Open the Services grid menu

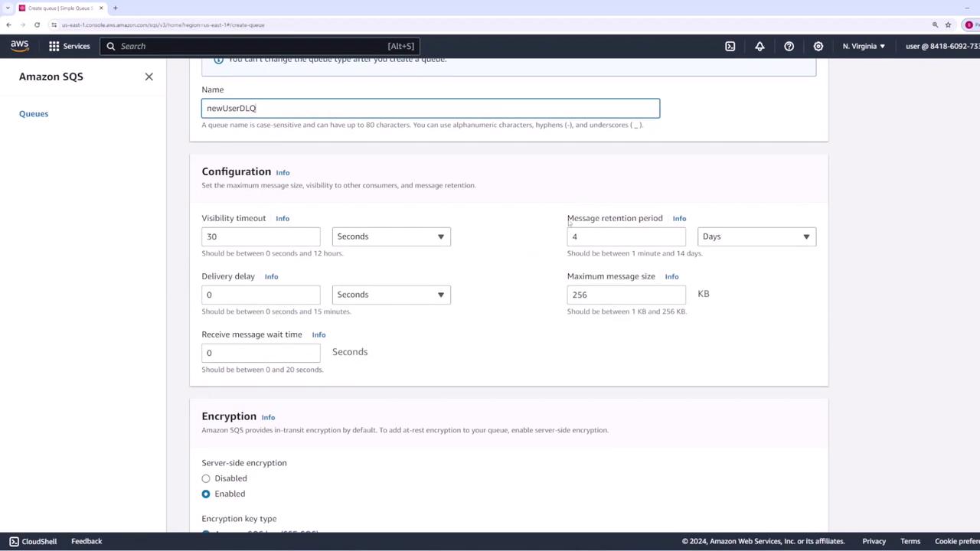[54, 46]
